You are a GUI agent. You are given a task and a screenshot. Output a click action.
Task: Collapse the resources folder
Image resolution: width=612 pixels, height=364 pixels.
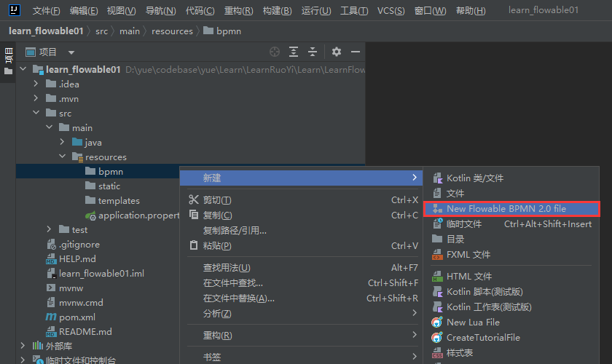(x=63, y=157)
